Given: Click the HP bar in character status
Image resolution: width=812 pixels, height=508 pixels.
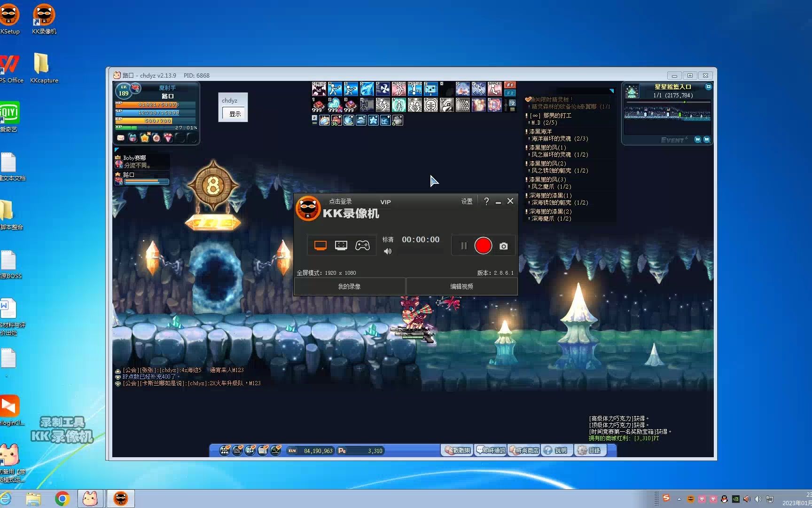Looking at the screenshot, I should point(155,104).
